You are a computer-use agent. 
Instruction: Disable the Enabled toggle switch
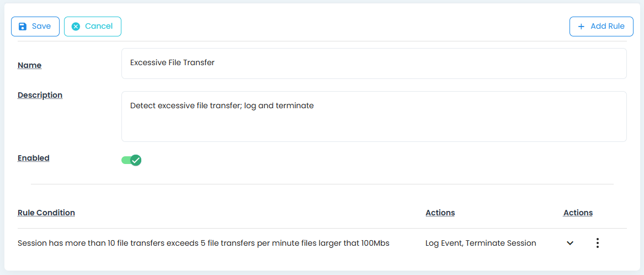131,160
